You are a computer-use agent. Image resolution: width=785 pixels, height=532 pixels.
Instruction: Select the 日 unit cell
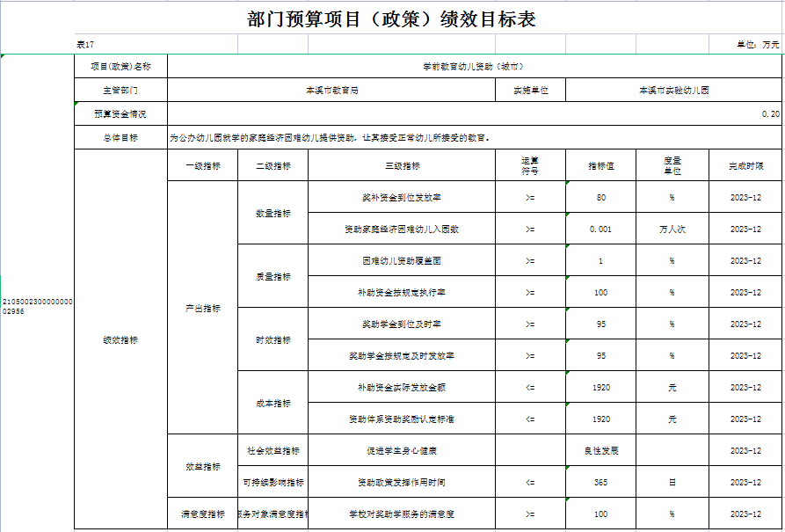tap(672, 482)
